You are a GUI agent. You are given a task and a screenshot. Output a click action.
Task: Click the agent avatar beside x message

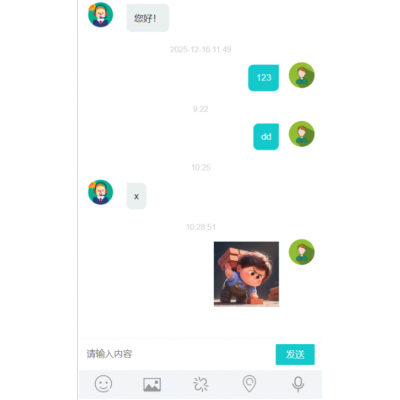pyautogui.click(x=100, y=192)
